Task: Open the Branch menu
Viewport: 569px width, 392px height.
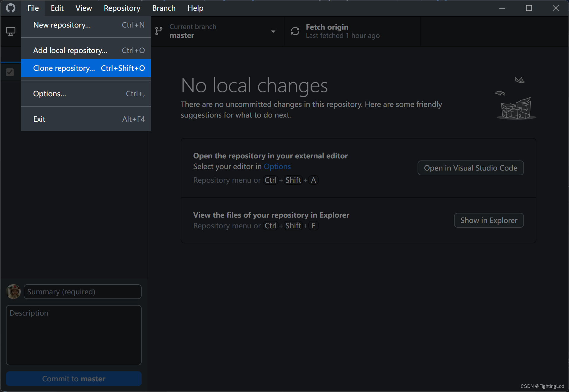Action: 164,8
